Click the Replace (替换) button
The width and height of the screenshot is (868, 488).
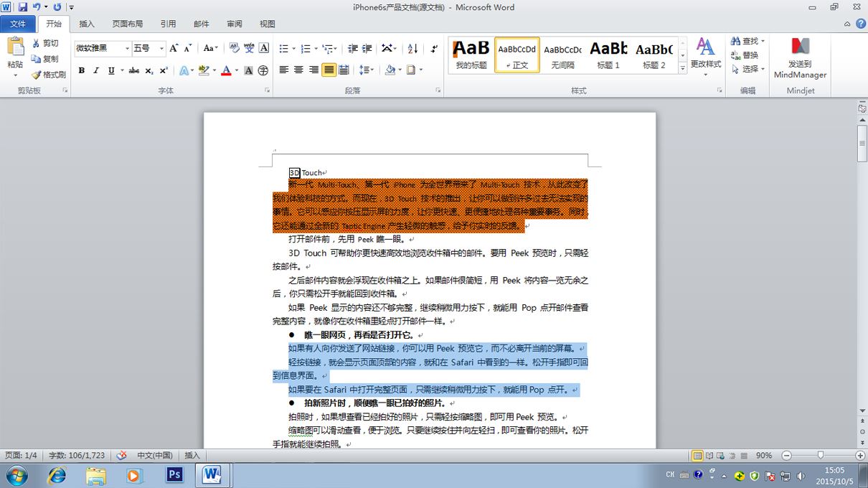click(744, 55)
